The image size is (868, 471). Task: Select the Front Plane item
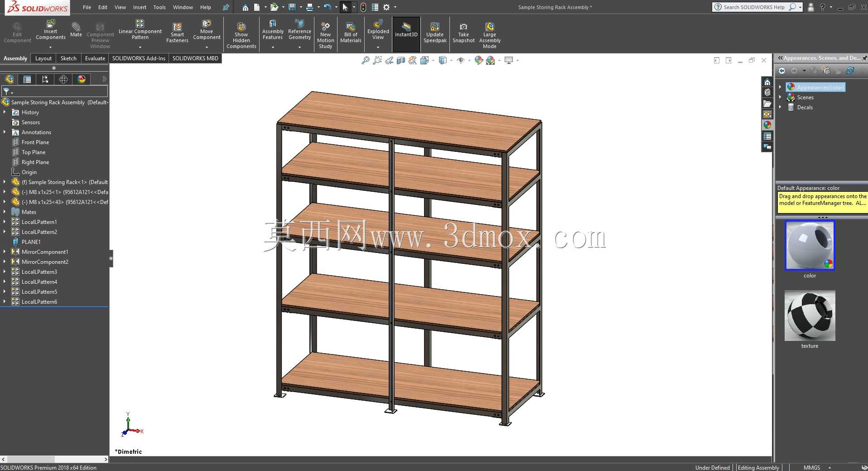click(35, 142)
